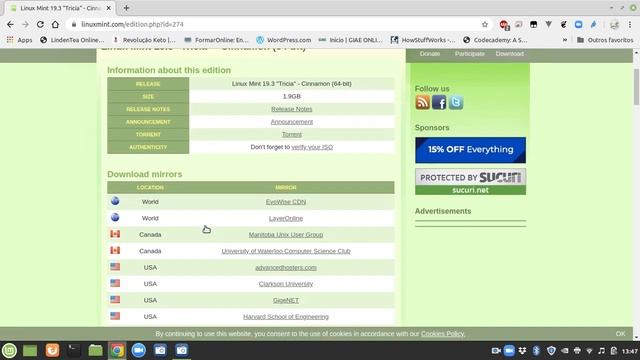Open the LindenTea Online bookmark
This screenshot has width=640, height=360.
[x=72, y=40]
